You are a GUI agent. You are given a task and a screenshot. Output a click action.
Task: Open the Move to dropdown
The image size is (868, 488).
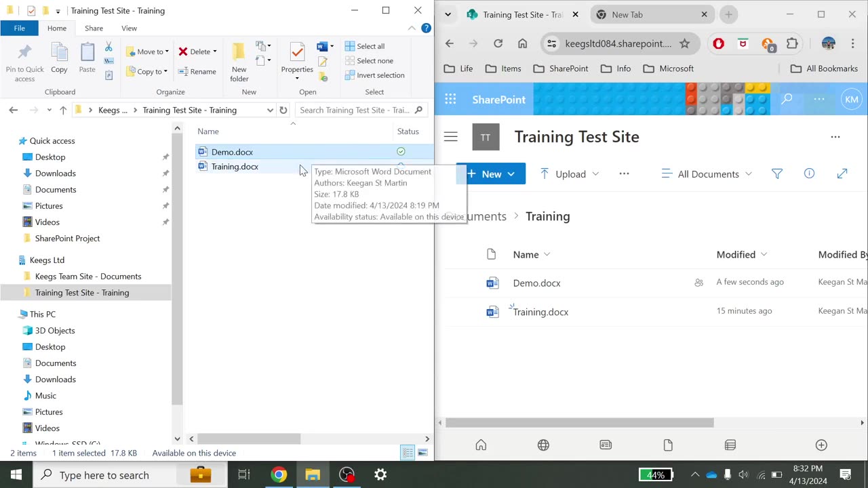click(147, 52)
